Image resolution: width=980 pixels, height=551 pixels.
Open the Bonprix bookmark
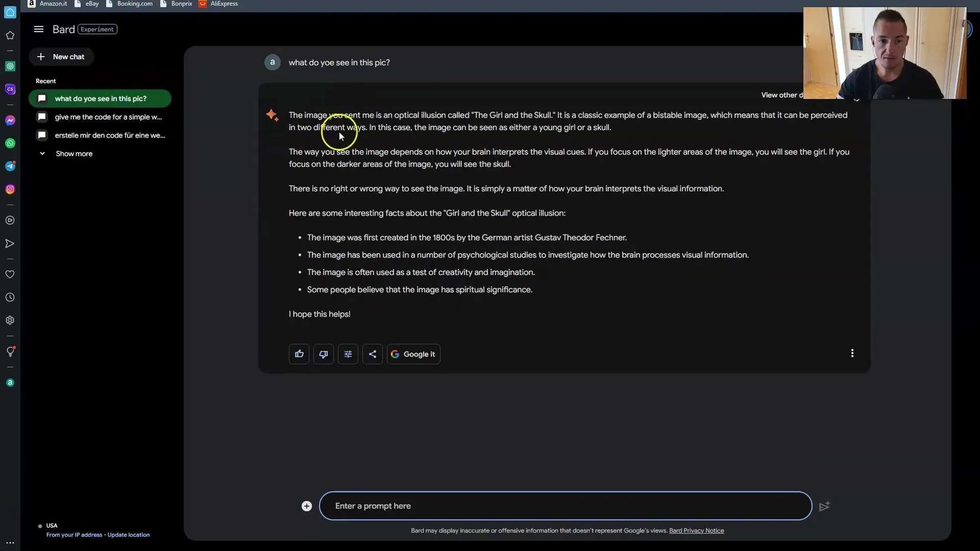coord(176,4)
